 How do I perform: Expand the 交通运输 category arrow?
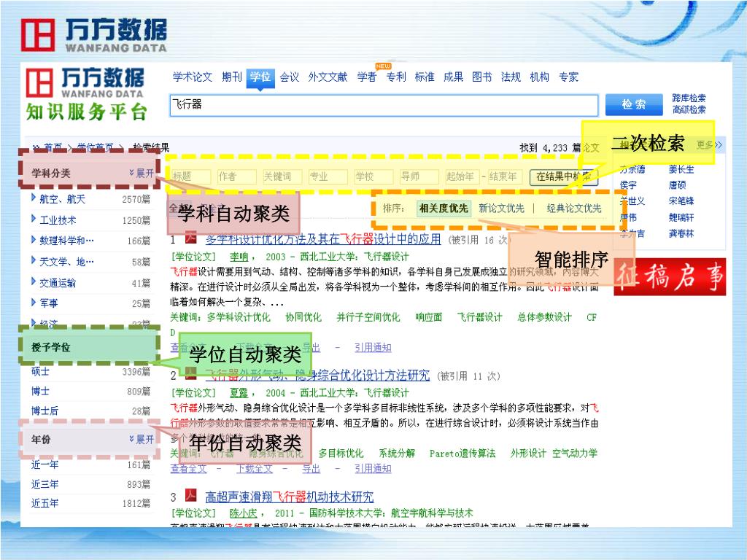point(34,281)
